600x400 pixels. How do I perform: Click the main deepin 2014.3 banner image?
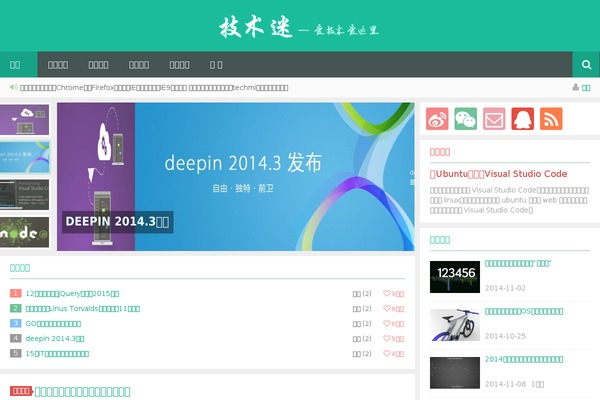pyautogui.click(x=236, y=176)
